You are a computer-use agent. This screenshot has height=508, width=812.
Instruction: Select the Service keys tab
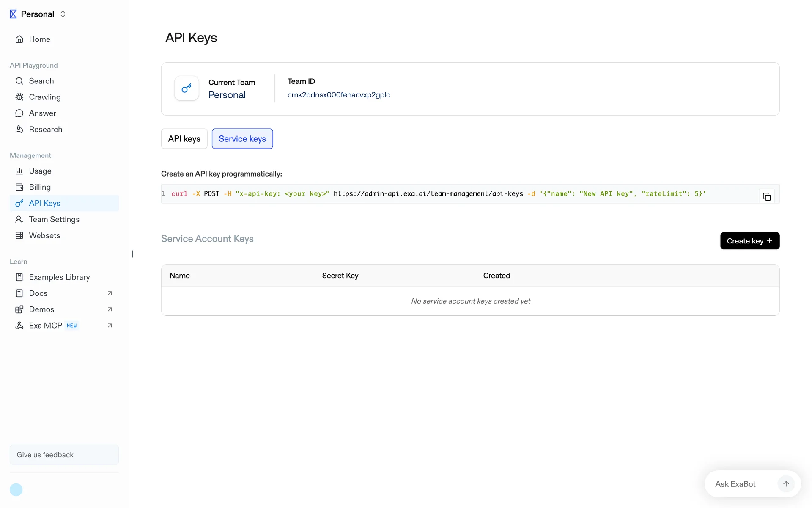coord(242,139)
